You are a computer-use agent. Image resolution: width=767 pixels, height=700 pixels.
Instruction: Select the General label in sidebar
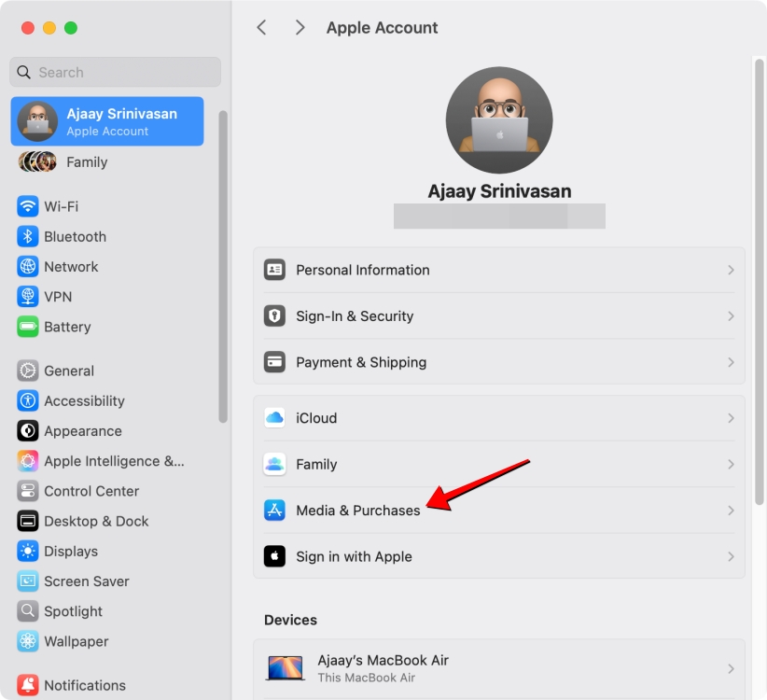[69, 371]
